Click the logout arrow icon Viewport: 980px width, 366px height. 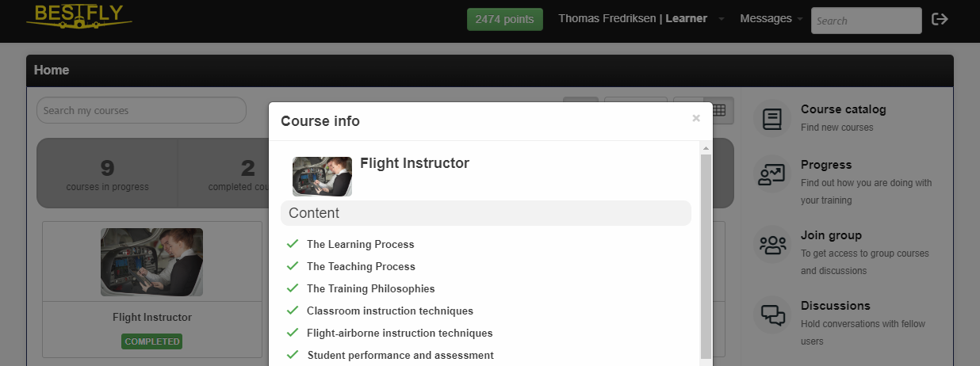[940, 19]
